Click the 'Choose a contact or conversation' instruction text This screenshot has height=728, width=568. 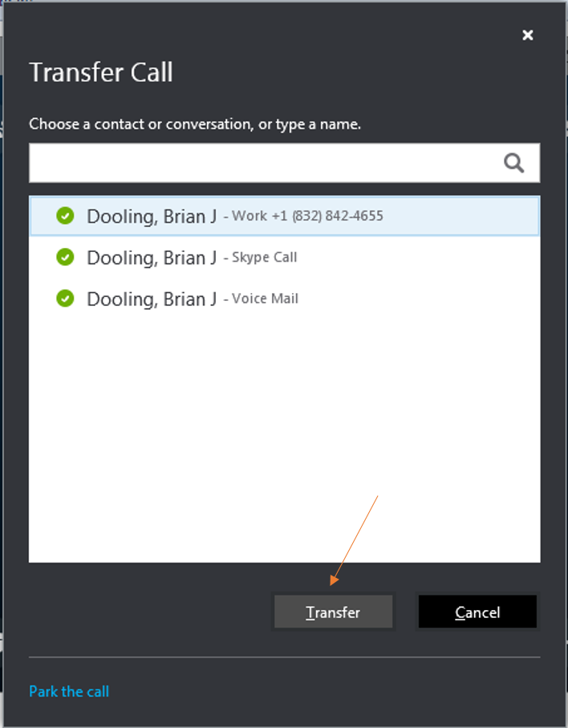point(195,124)
